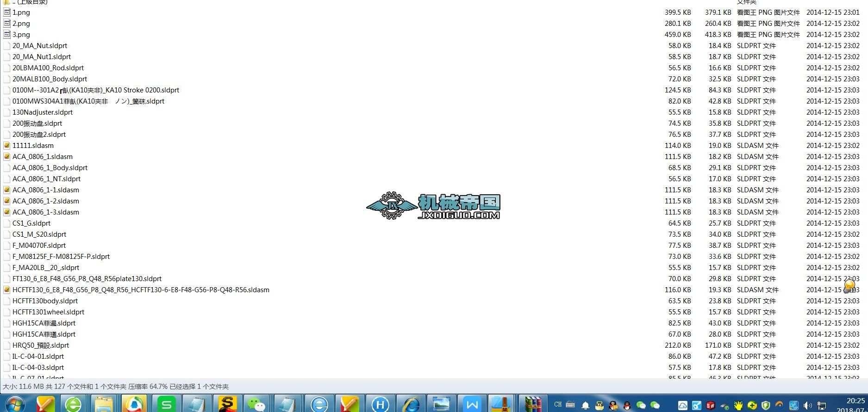Click the assembly icon of 11111.sldasm
This screenshot has height=412, width=868.
click(x=7, y=146)
